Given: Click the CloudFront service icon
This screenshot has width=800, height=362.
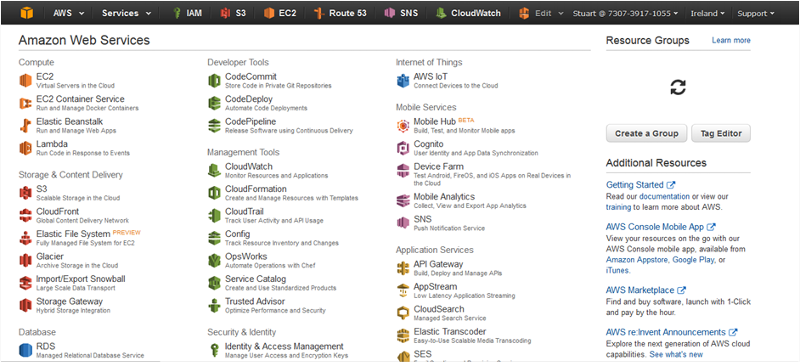Looking at the screenshot, I should point(26,215).
